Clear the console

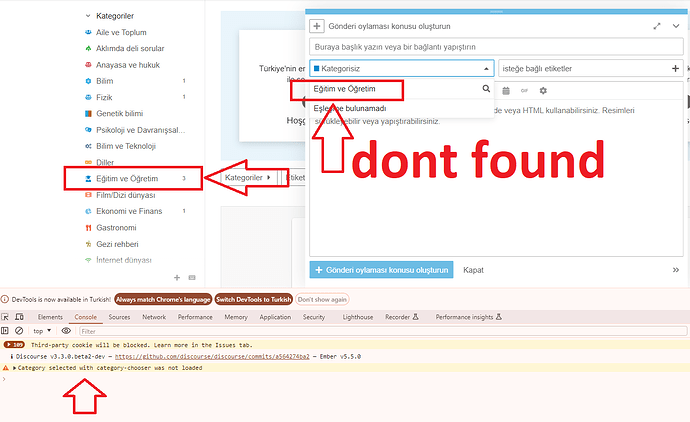(19, 330)
